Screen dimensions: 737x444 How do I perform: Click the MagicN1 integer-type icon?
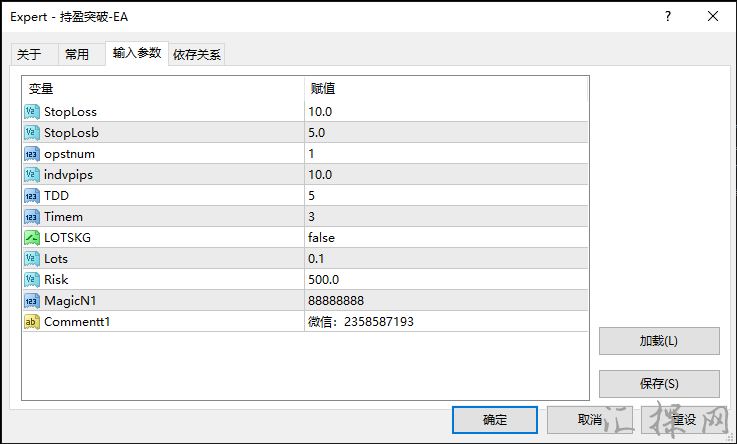coord(31,300)
